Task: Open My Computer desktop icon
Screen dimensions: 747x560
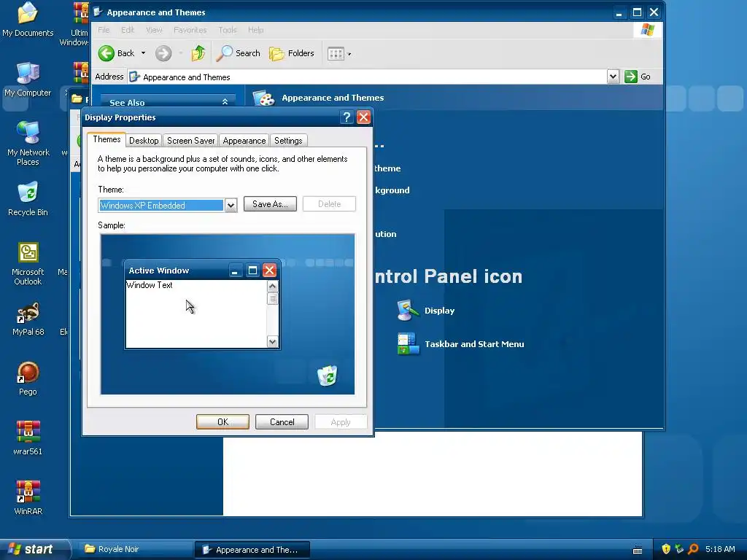Action: [28, 80]
